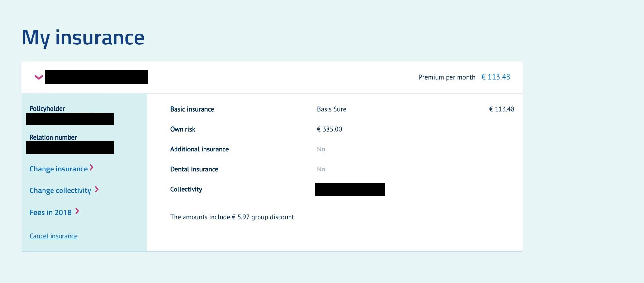The image size is (644, 283).
Task: Click the Basis Sure plan name
Action: [332, 109]
